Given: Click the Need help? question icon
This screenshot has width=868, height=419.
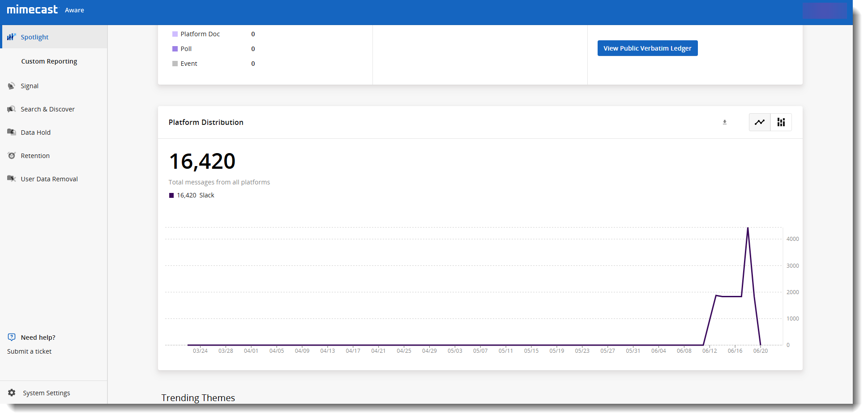Looking at the screenshot, I should point(12,337).
